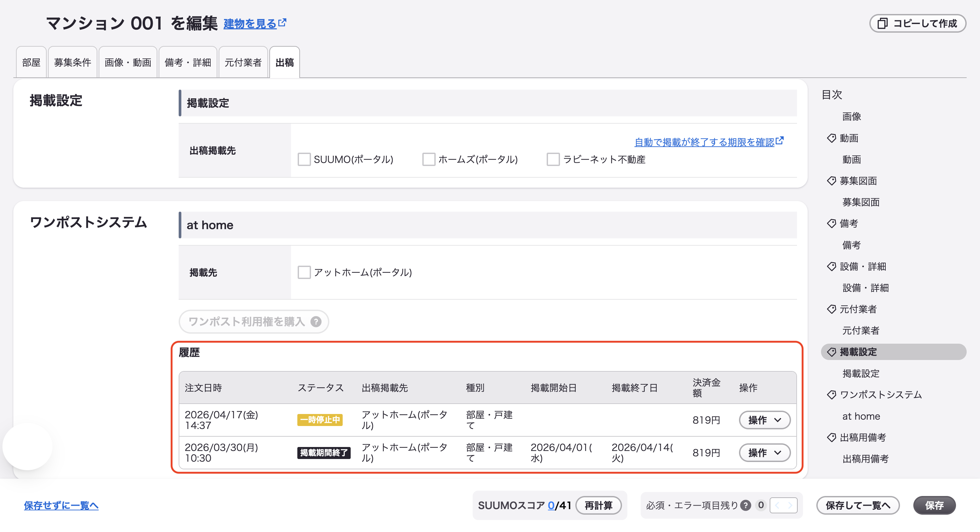Jump to at home in 目次

point(861,416)
